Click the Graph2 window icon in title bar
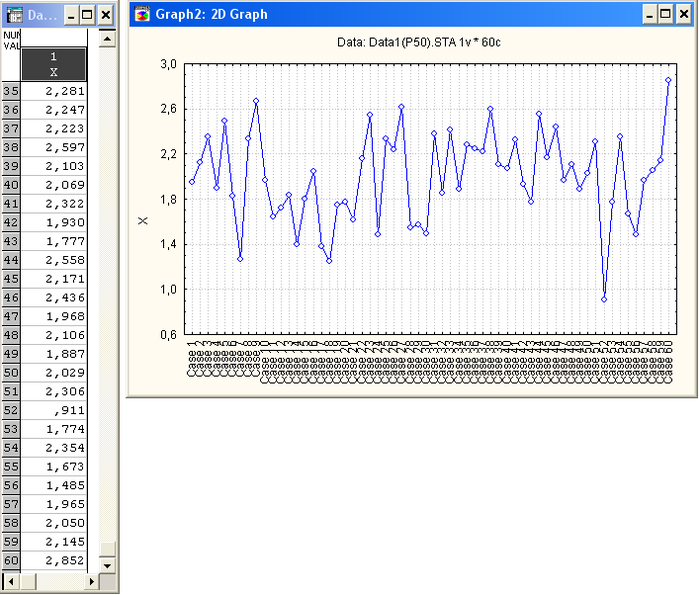Viewport: 699px width, 595px height. (x=142, y=14)
